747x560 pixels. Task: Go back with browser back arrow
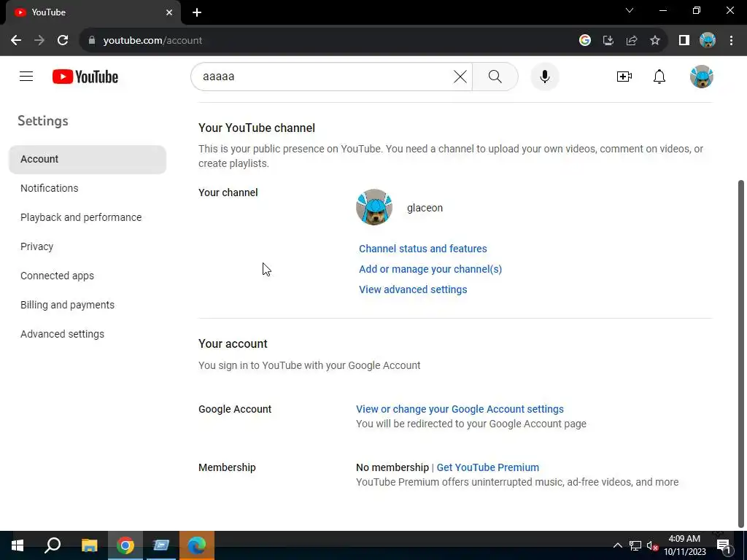click(16, 41)
